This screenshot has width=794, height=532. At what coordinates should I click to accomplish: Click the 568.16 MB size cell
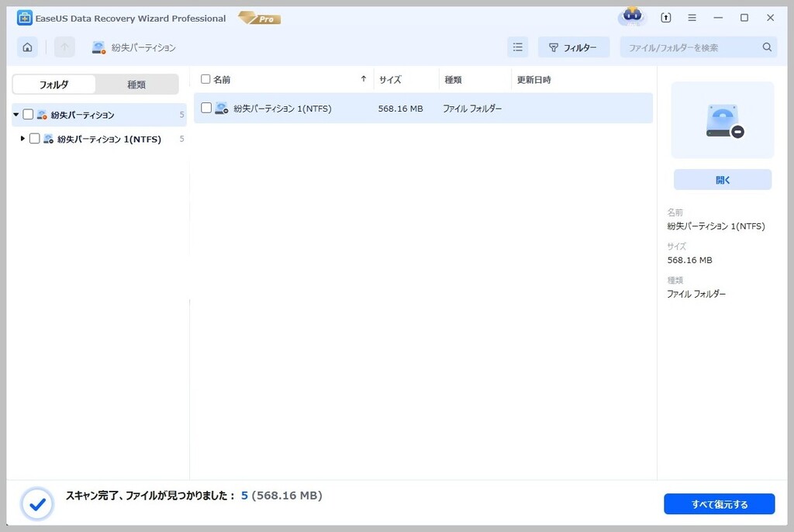point(401,109)
